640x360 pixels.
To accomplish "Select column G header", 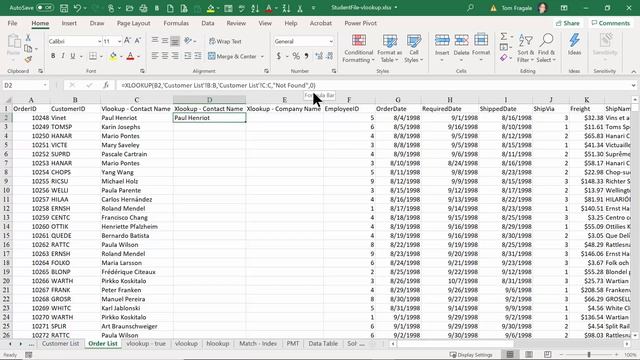I will click(398, 100).
